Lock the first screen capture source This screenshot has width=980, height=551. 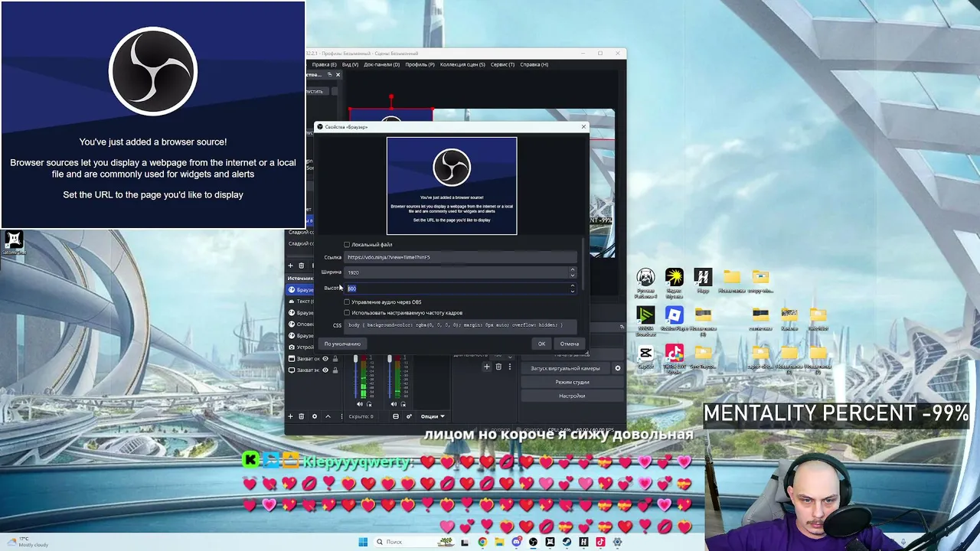[335, 358]
